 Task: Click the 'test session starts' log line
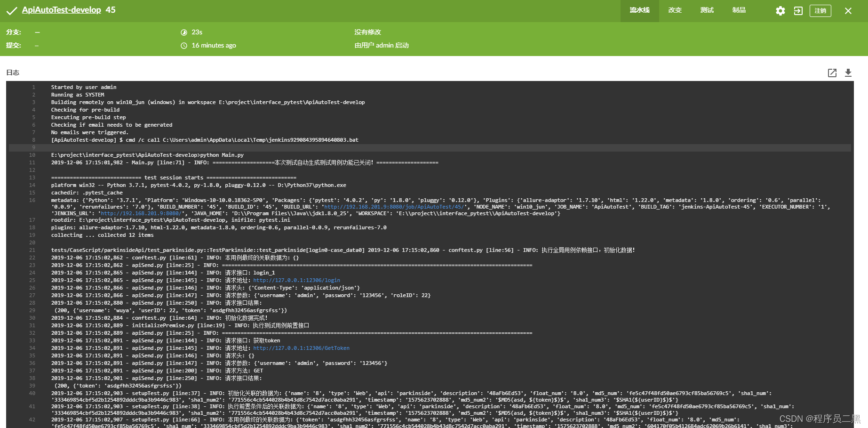click(x=174, y=178)
